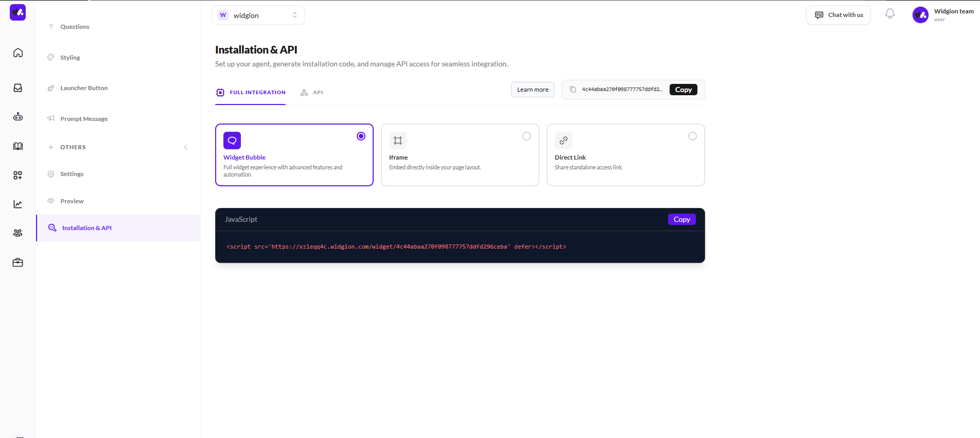Open notifications bell icon

889,14
